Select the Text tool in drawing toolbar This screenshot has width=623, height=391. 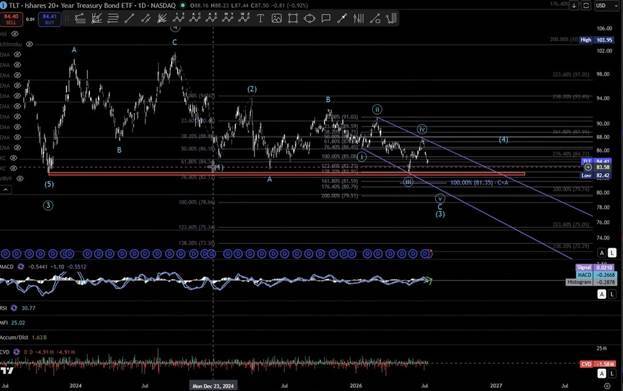tap(260, 18)
